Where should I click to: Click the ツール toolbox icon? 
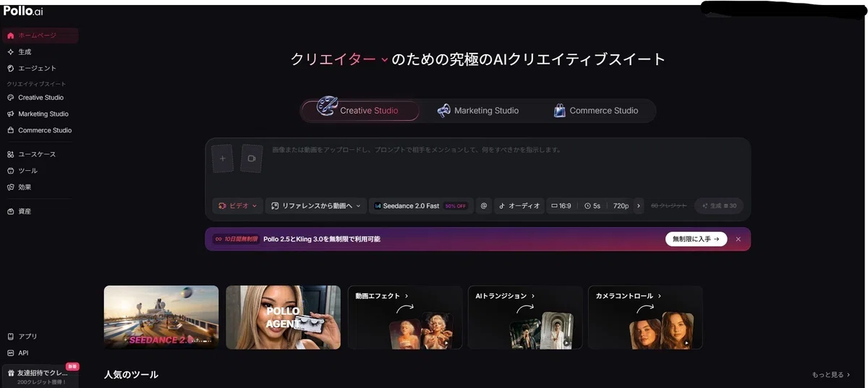10,171
